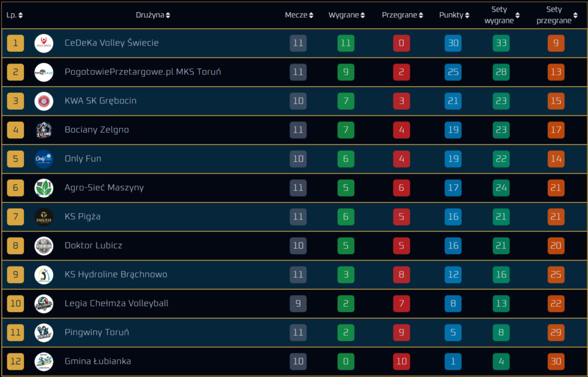Click the CeDeKa Volley Świecie team logo
Screen dimensions: 588x377
point(44,43)
